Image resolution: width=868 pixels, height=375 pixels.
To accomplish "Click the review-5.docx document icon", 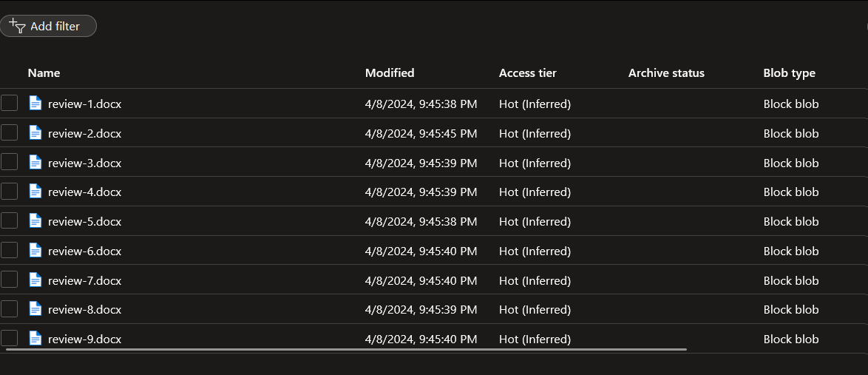I will 35,221.
